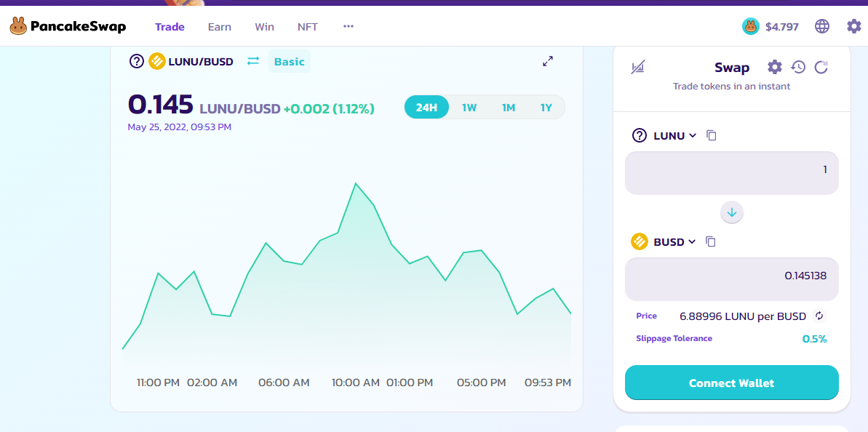Viewport: 868px width, 432px height.
Task: Select the 1W time range
Action: (x=469, y=108)
